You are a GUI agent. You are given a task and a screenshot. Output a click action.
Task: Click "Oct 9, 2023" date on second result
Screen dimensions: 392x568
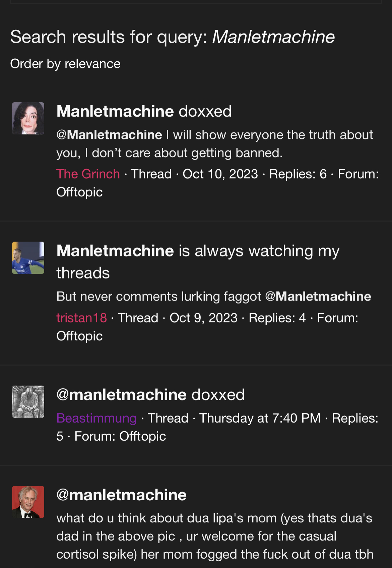pyautogui.click(x=203, y=318)
